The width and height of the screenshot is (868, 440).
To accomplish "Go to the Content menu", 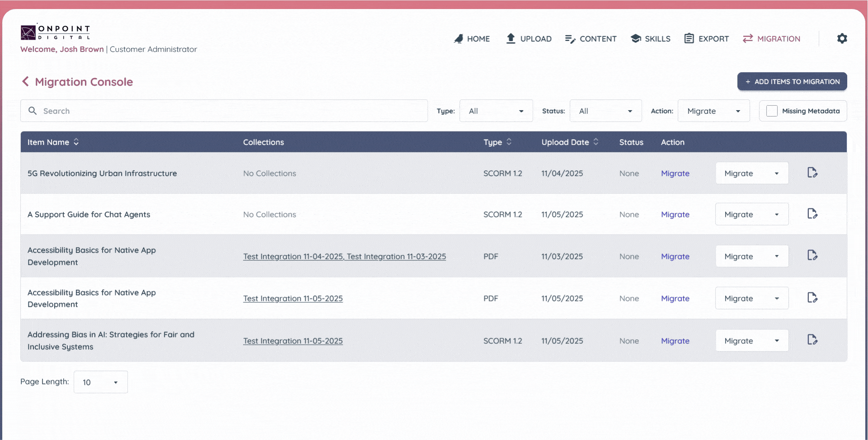I will click(590, 39).
